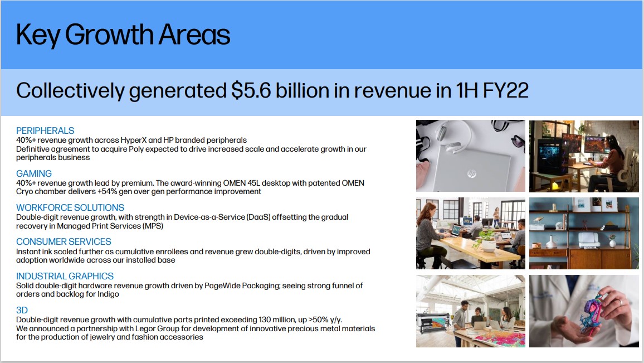The height and width of the screenshot is (363, 644).
Task: Select the WORKFORCE SOLUTIONS heading
Action: (70, 207)
